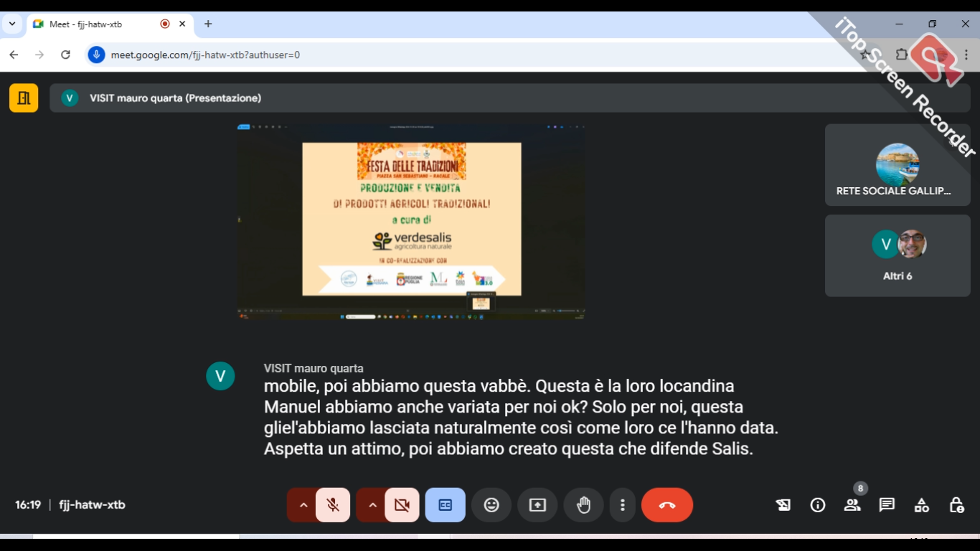
Task: Click the meeting code fjj-hatw-xtb at bottom
Action: 92,505
